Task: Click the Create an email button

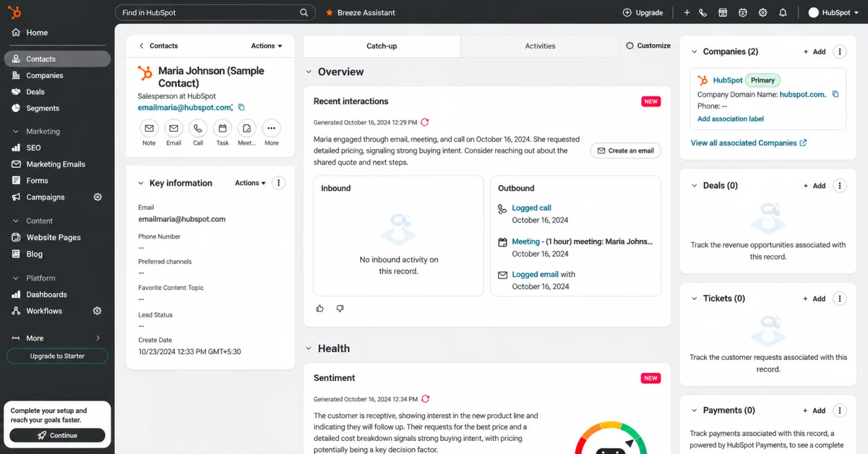Action: click(x=626, y=151)
